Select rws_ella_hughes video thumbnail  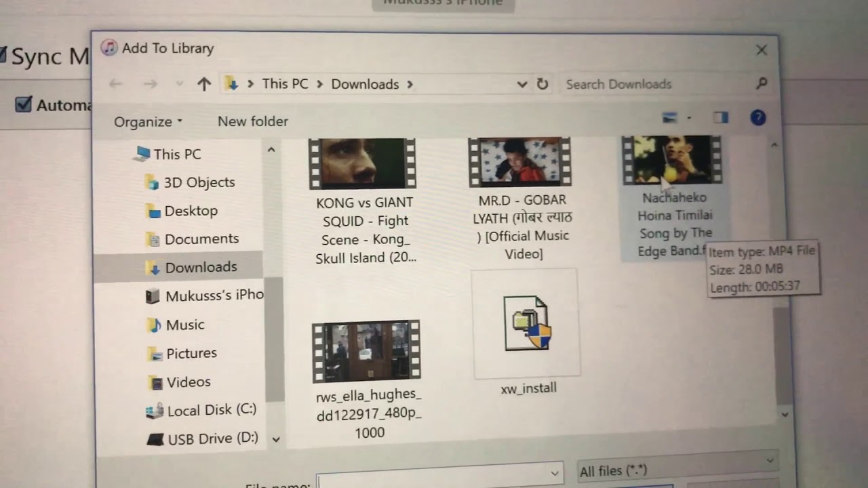coord(366,351)
